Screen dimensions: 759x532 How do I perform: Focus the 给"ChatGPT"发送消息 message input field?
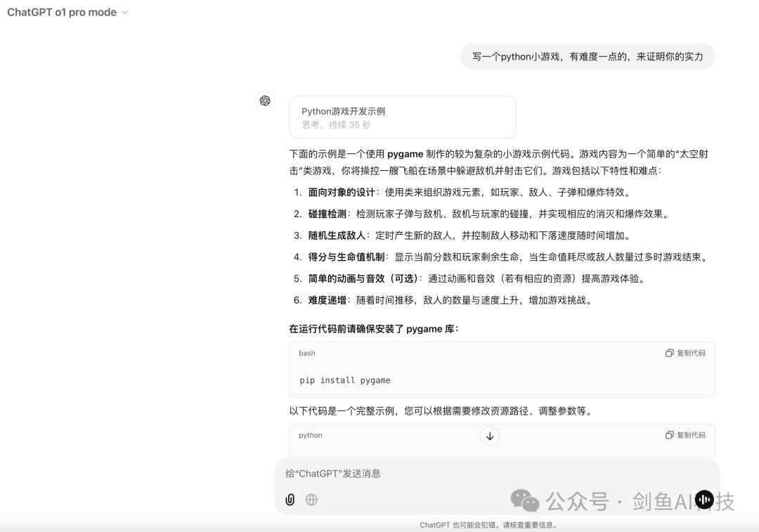point(497,474)
